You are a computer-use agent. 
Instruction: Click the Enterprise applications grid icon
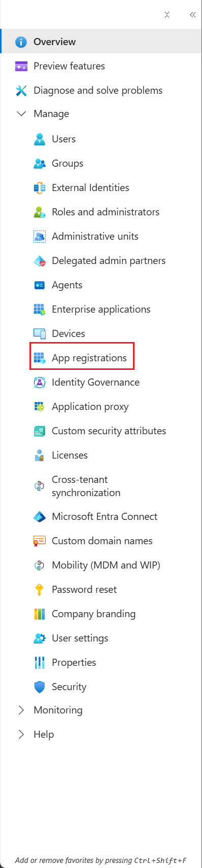pos(40,309)
